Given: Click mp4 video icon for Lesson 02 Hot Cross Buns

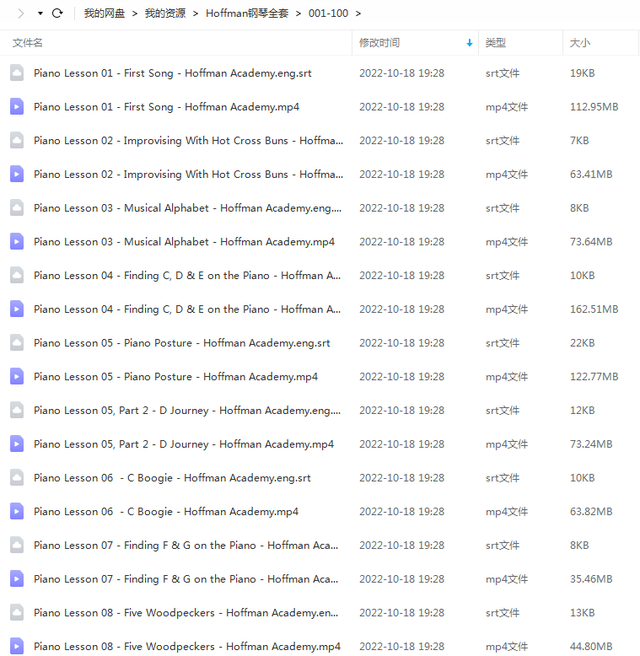Looking at the screenshot, I should [17, 174].
